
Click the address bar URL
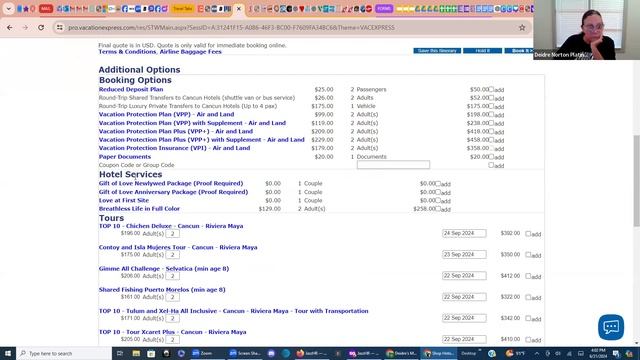231,27
